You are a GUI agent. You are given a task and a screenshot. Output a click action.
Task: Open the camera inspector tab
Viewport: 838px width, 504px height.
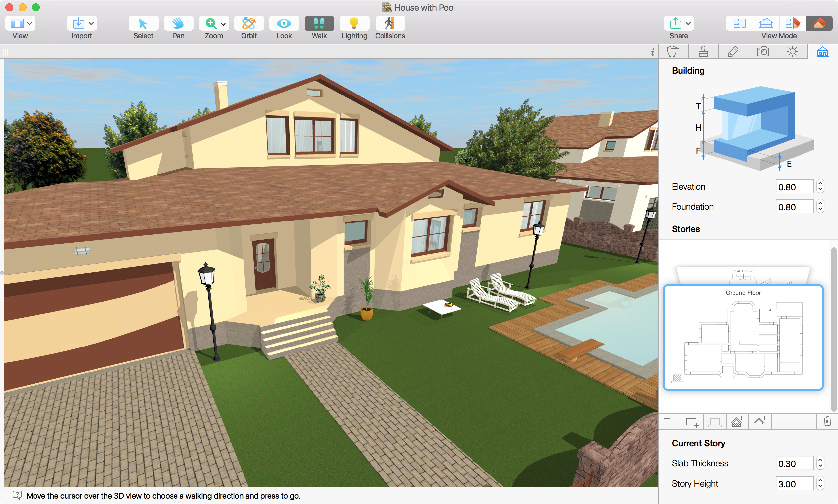(x=763, y=52)
